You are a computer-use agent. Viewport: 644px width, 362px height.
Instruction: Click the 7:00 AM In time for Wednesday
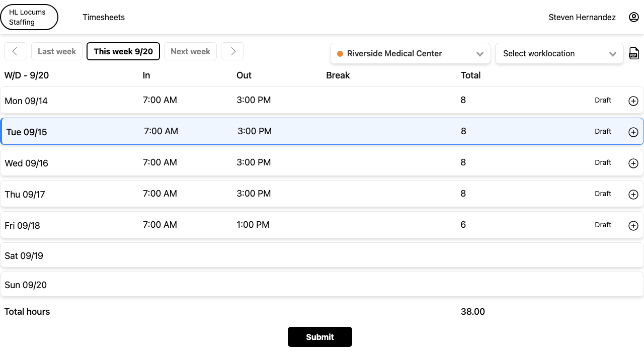[x=160, y=162]
